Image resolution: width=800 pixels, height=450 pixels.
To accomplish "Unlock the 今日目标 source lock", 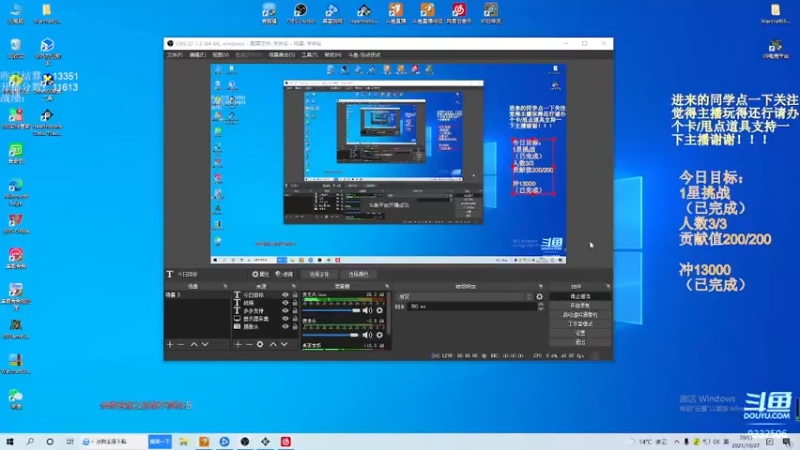I will [x=295, y=295].
